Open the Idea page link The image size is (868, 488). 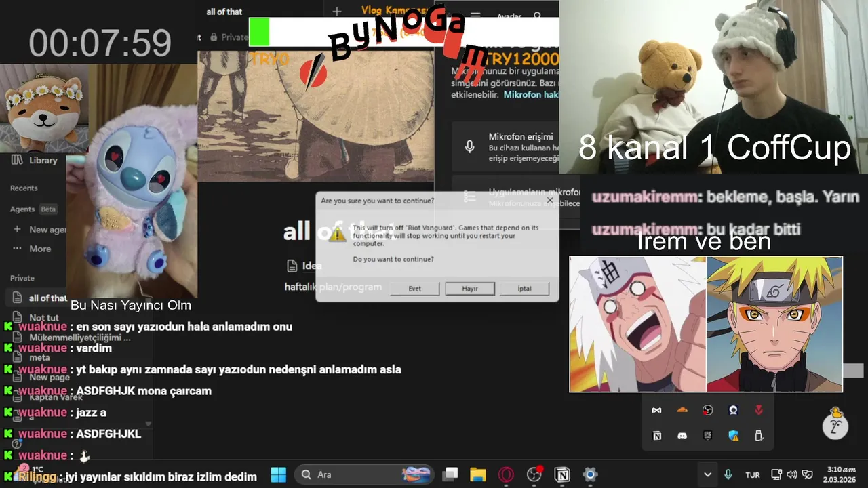[304, 266]
